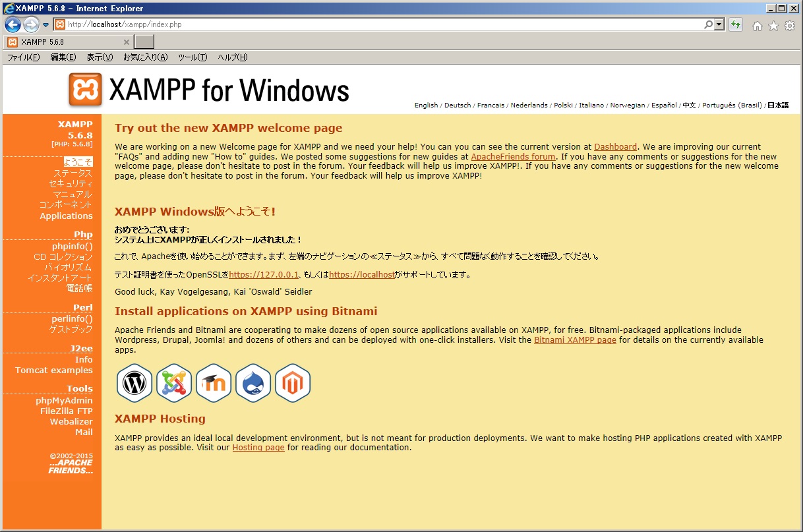Follow the Dashboard link
The height and width of the screenshot is (532, 803).
[x=615, y=147]
